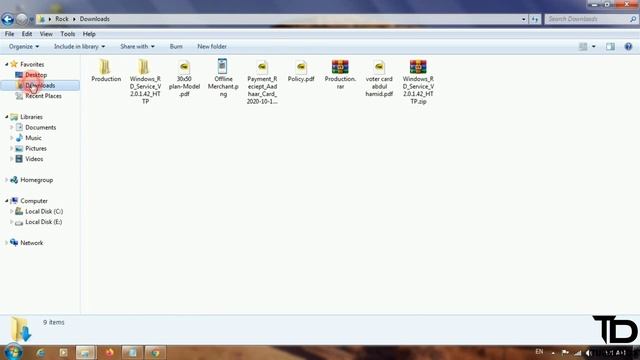
Task: Select Recent Places under Favorites
Action: coord(43,96)
